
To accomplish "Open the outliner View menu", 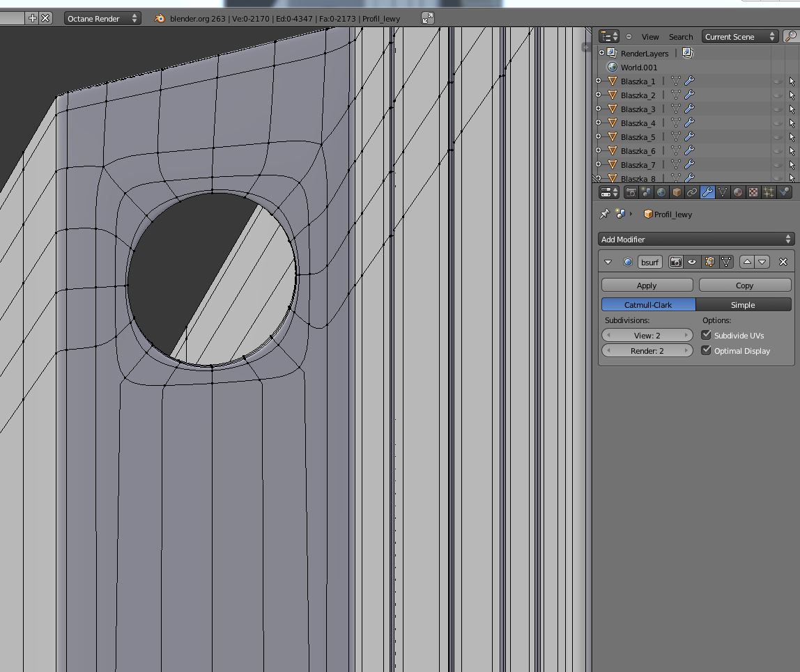I will (649, 37).
